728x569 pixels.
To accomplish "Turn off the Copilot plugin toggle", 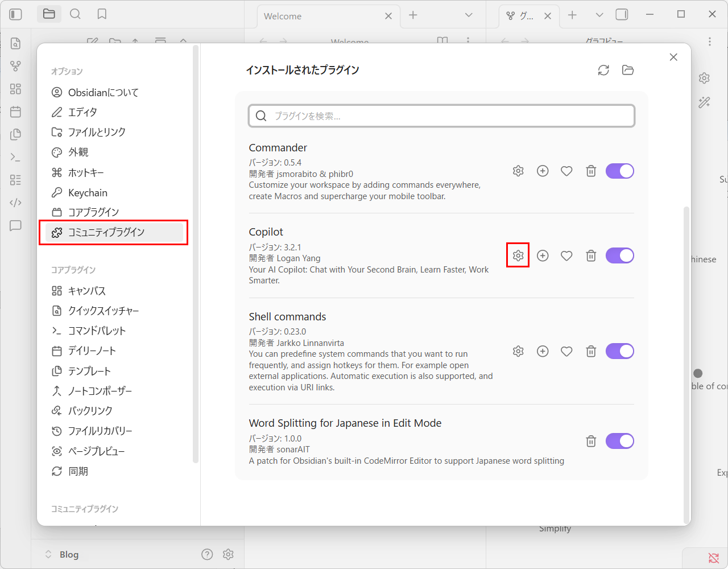I will click(x=619, y=256).
